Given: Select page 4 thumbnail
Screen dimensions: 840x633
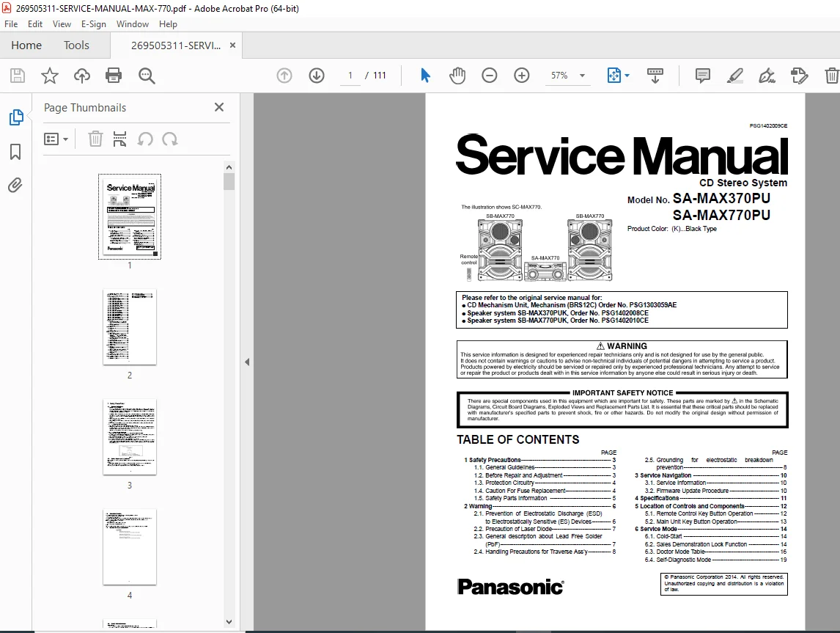Looking at the screenshot, I should click(x=130, y=546).
